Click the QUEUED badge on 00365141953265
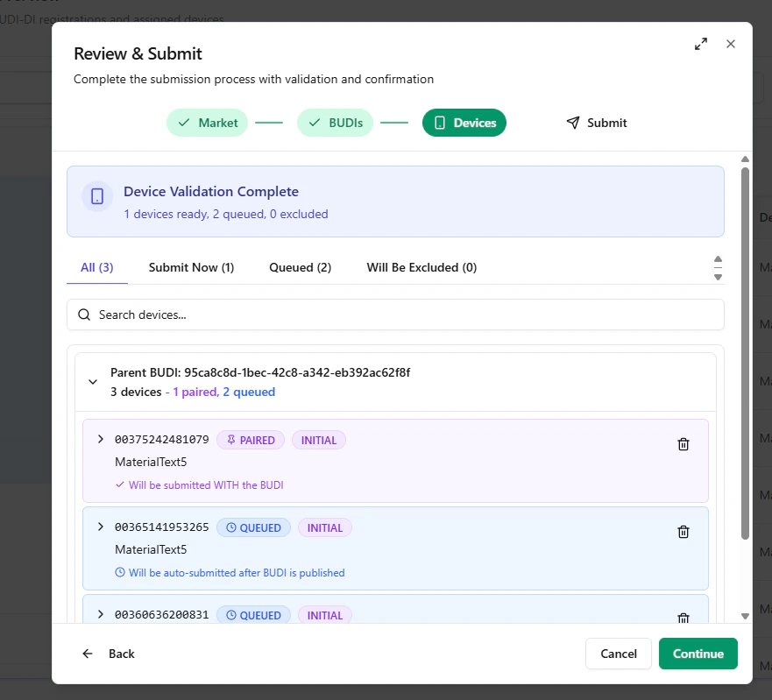 tap(253, 527)
